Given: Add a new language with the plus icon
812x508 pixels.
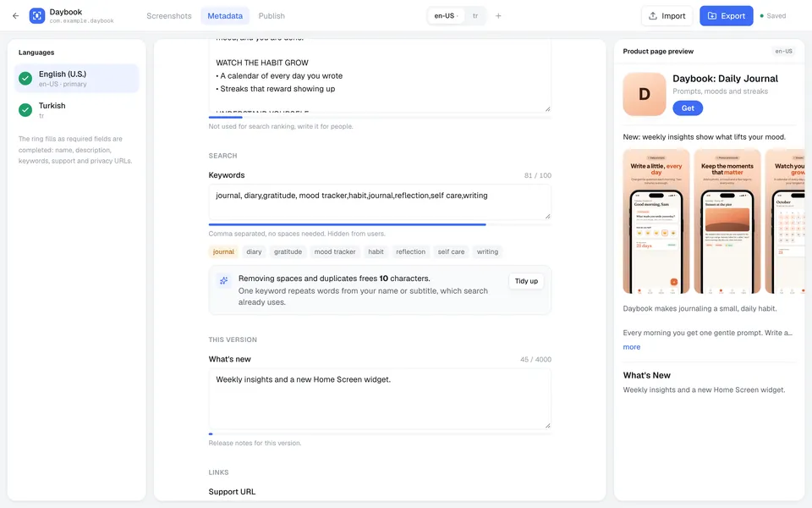Looking at the screenshot, I should point(498,15).
